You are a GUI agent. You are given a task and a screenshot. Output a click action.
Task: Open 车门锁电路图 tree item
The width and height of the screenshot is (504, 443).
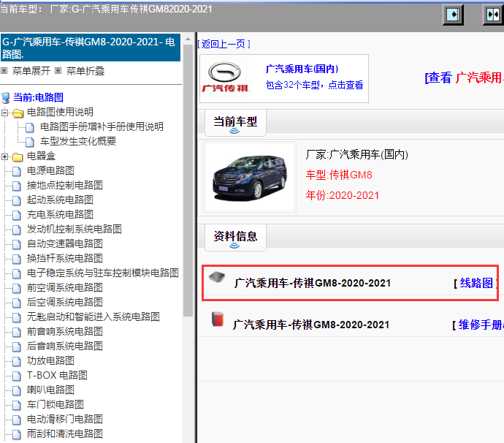pyautogui.click(x=56, y=405)
